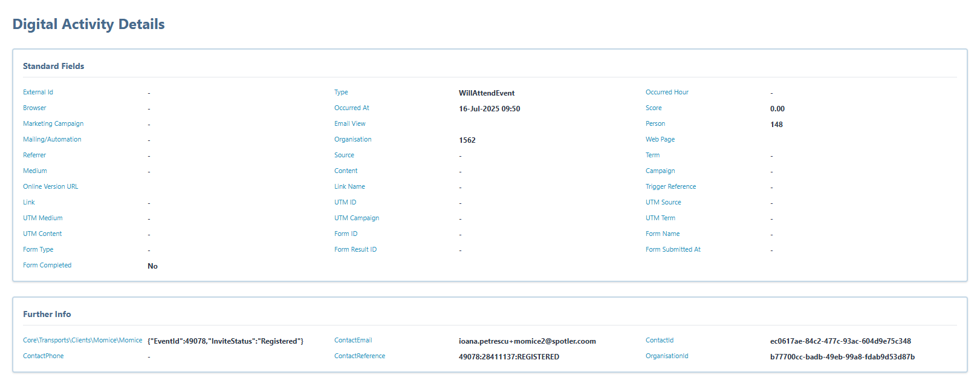Viewport: 980px width, 386px height.
Task: Click the ContactId label
Action: pyautogui.click(x=660, y=340)
